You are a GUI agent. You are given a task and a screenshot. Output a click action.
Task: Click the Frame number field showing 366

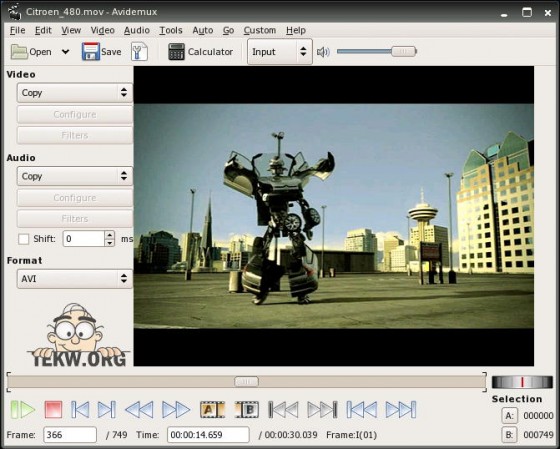coord(70,435)
